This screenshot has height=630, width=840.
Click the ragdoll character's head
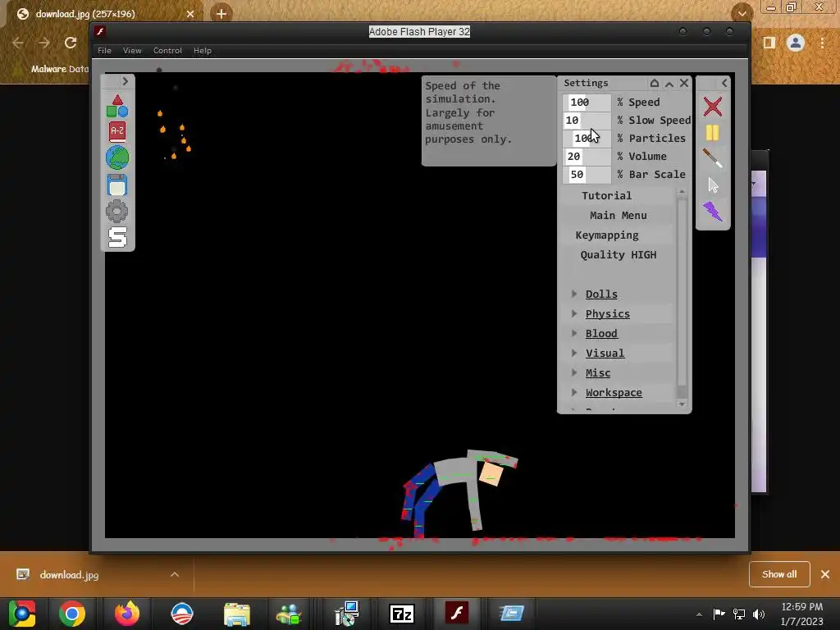pos(491,473)
